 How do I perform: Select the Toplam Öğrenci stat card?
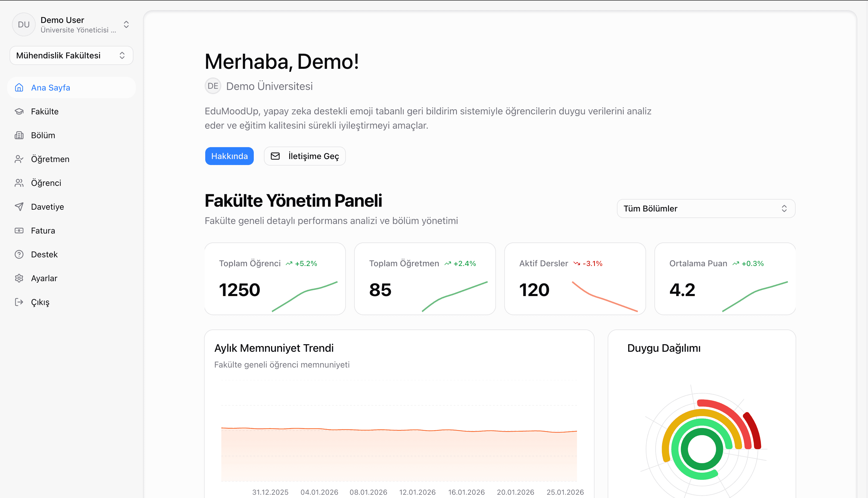275,278
